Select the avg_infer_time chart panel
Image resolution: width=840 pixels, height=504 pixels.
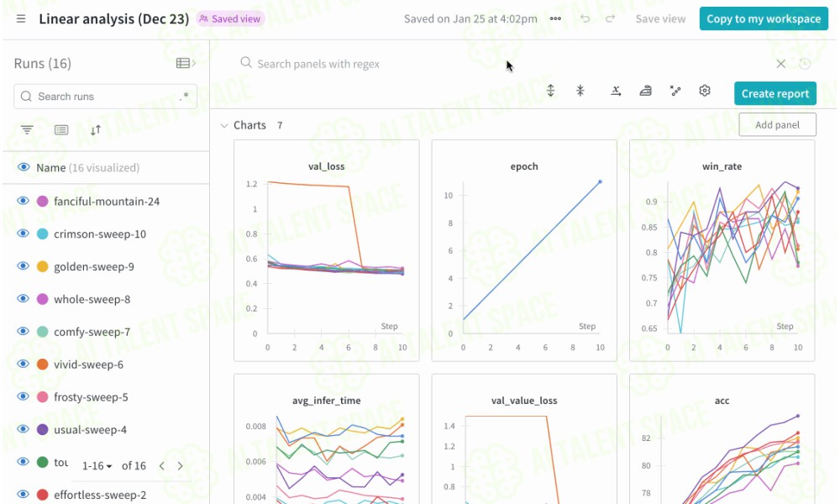coord(326,439)
